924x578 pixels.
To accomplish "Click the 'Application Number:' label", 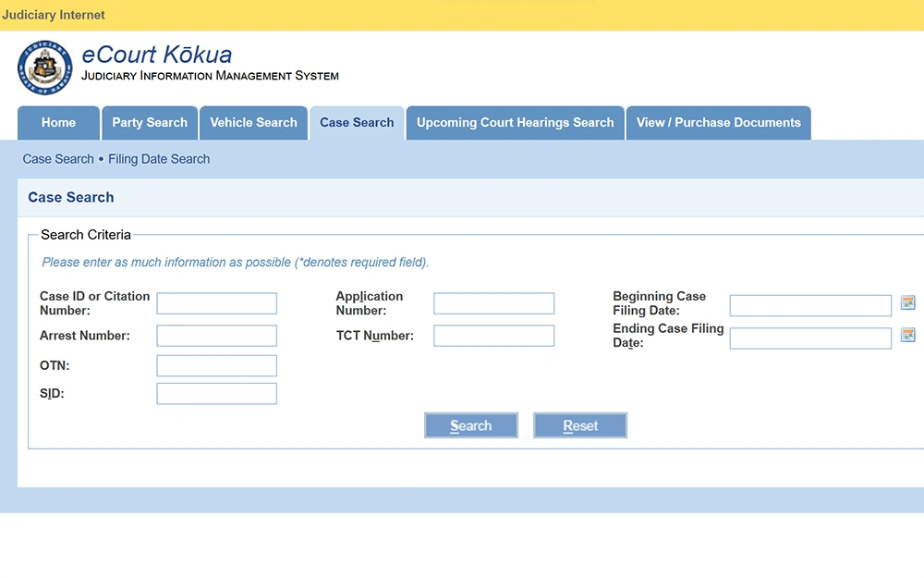I will pyautogui.click(x=370, y=303).
